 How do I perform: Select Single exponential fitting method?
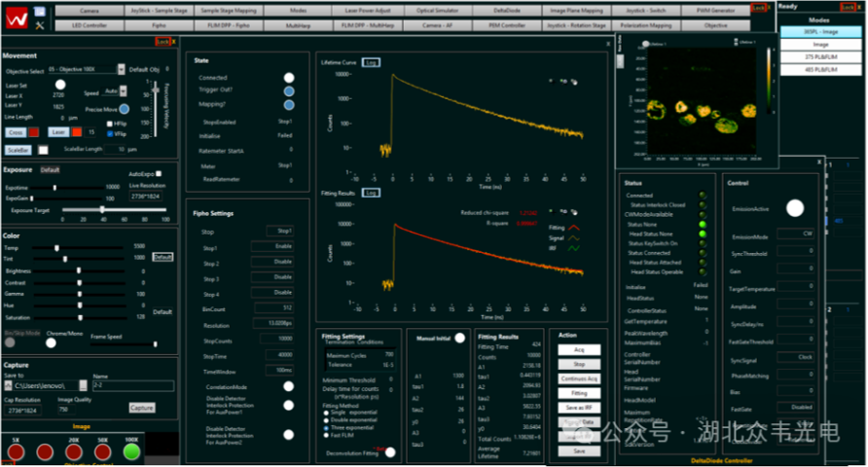(326, 413)
